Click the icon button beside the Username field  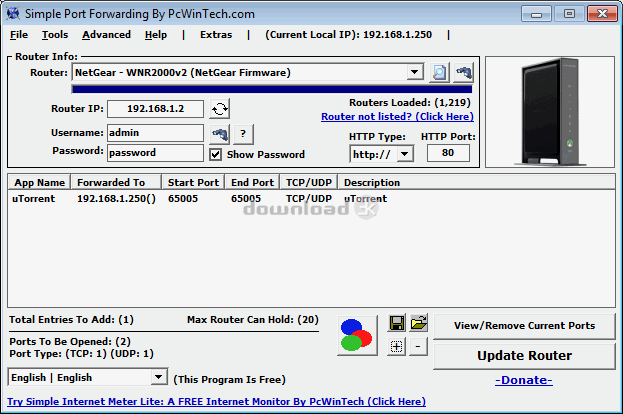pos(219,134)
